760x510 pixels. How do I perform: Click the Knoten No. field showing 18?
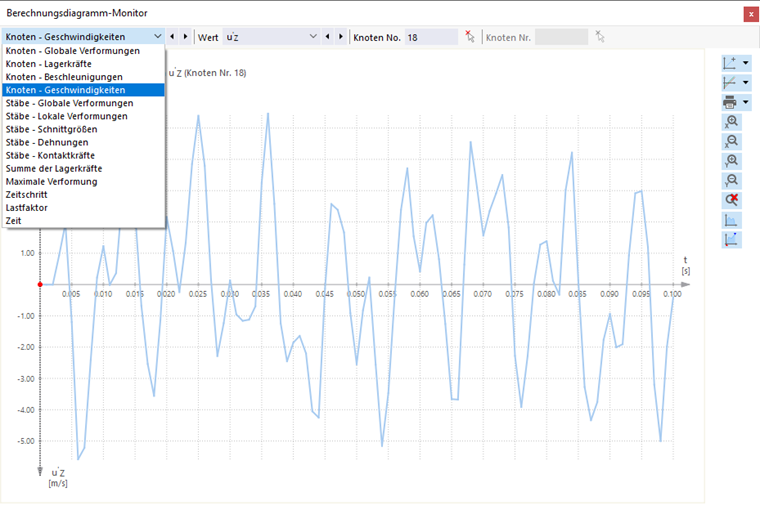pyautogui.click(x=431, y=37)
